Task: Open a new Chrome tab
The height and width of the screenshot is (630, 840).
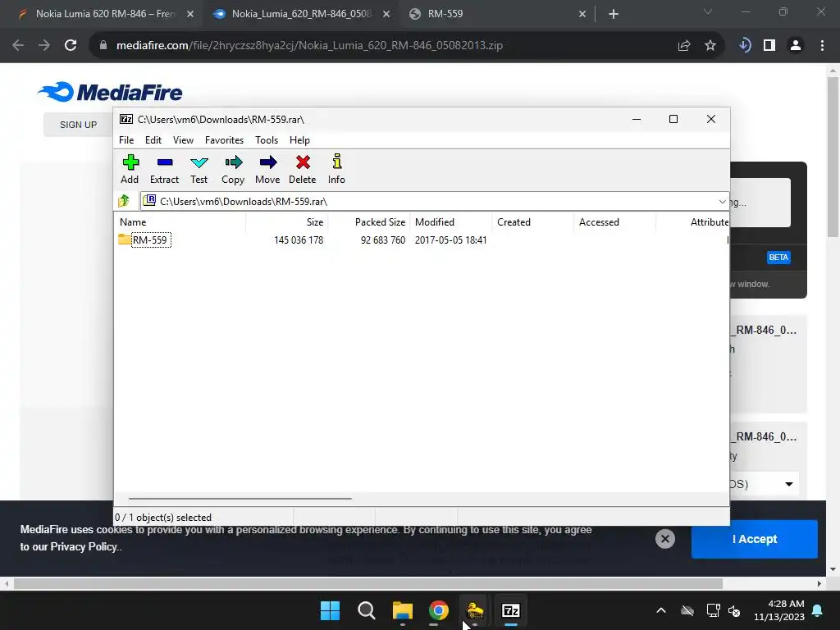Action: [614, 15]
